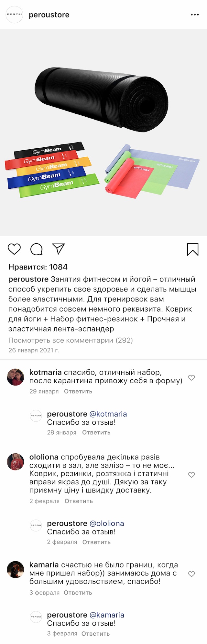Reply to ololiona's comment
This screenshot has height=644, width=207.
tap(79, 501)
